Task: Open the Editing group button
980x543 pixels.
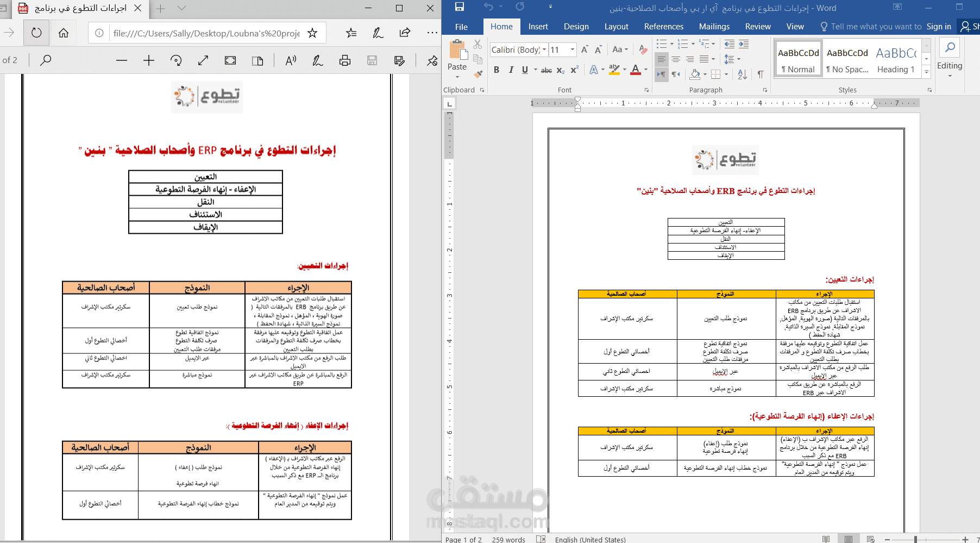Action: [x=950, y=58]
